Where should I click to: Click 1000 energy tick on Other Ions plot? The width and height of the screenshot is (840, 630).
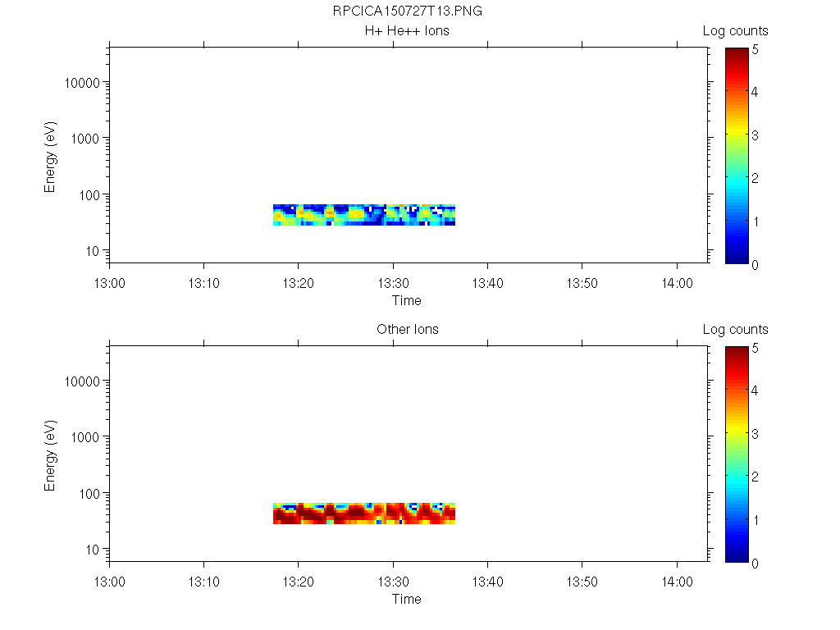pos(85,437)
